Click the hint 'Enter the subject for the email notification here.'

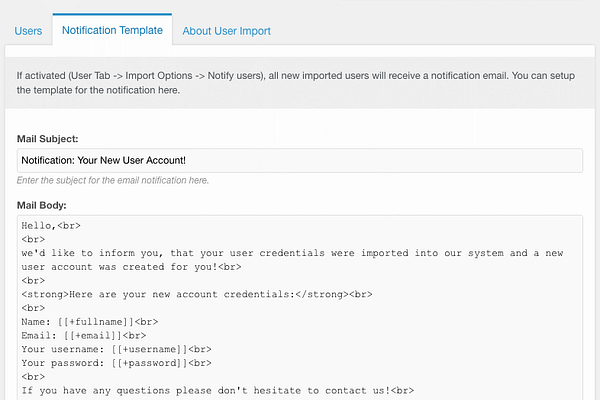(x=113, y=180)
